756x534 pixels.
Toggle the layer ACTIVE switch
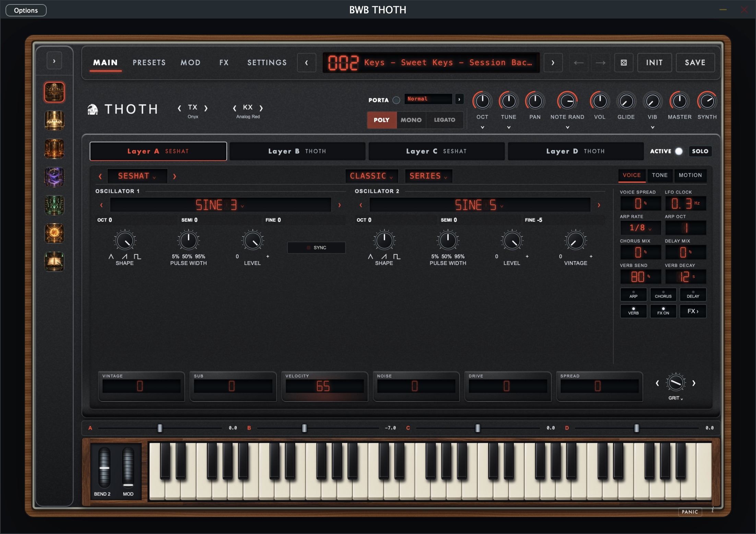pos(678,151)
